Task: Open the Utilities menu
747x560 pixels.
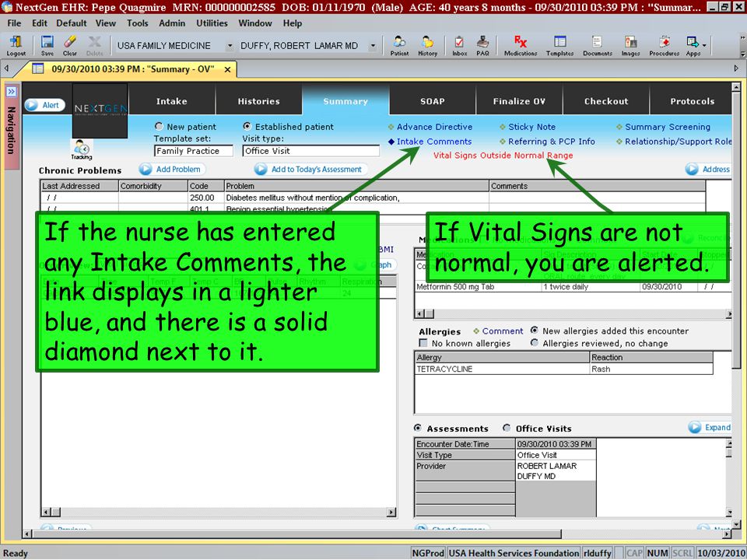Action: click(x=212, y=23)
